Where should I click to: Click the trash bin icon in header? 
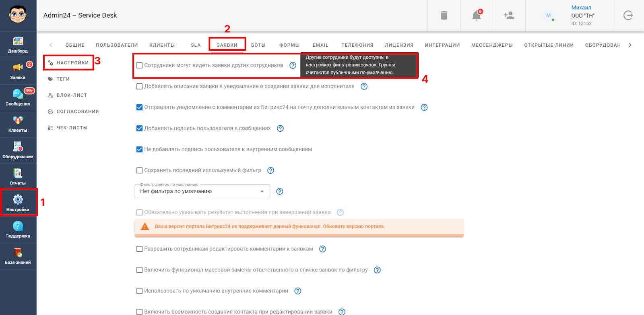tap(444, 15)
